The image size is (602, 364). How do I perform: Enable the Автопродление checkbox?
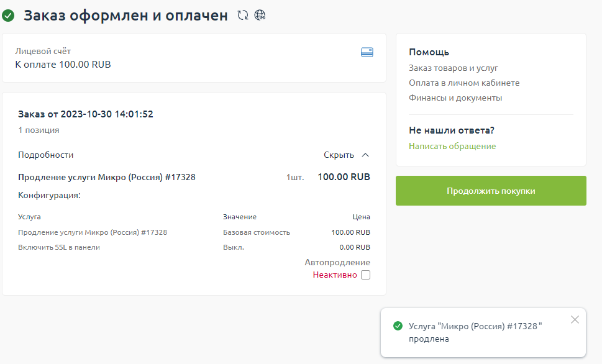tap(365, 275)
